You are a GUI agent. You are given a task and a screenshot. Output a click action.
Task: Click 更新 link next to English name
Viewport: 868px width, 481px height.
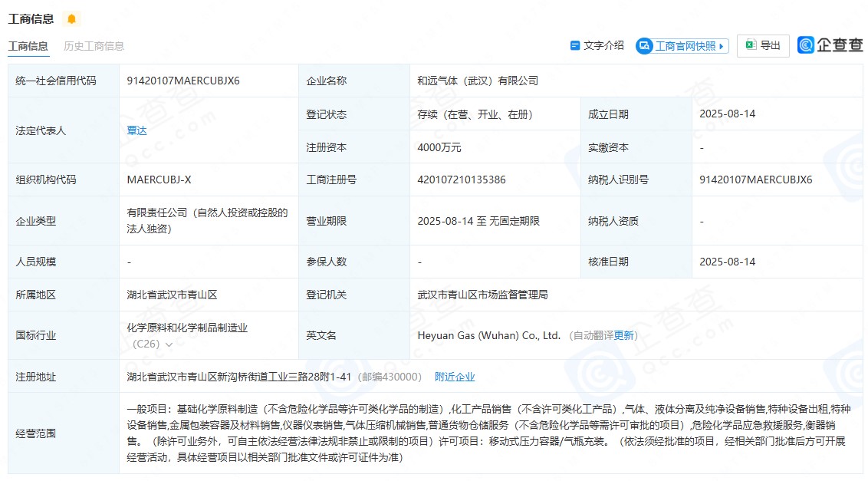tap(623, 335)
